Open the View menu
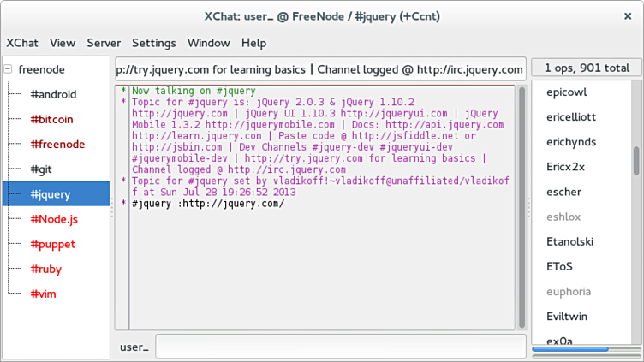Image resolution: width=644 pixels, height=362 pixels. point(63,43)
